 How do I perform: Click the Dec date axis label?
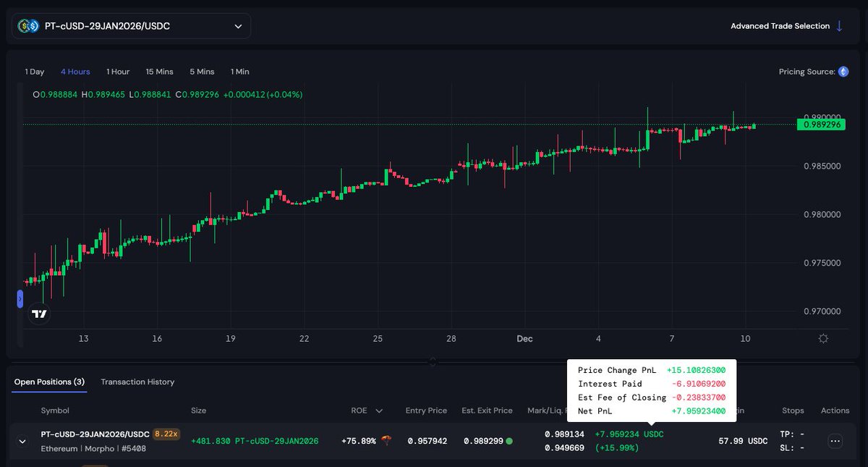pos(524,339)
